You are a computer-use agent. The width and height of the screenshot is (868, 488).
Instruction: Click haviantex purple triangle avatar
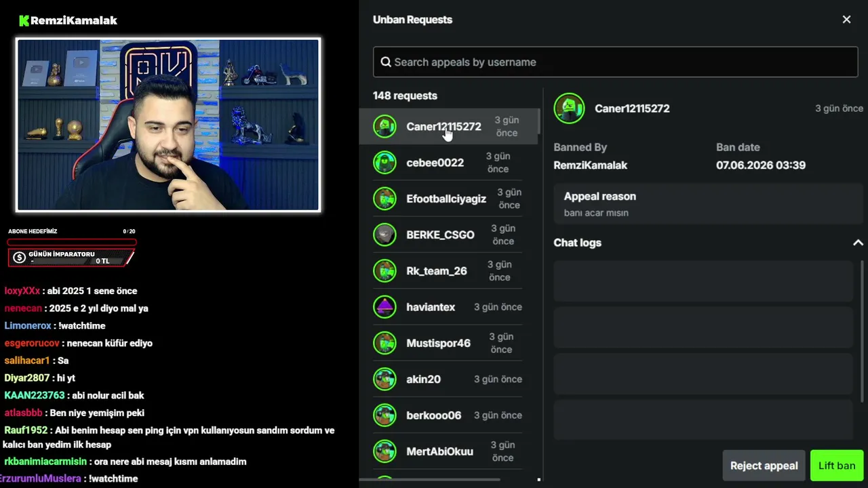tap(384, 307)
